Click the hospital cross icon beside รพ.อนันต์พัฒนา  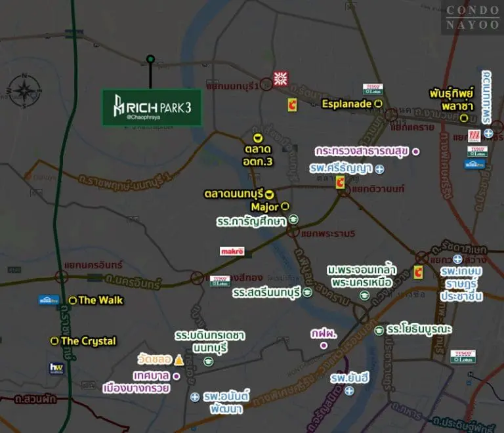(x=195, y=397)
